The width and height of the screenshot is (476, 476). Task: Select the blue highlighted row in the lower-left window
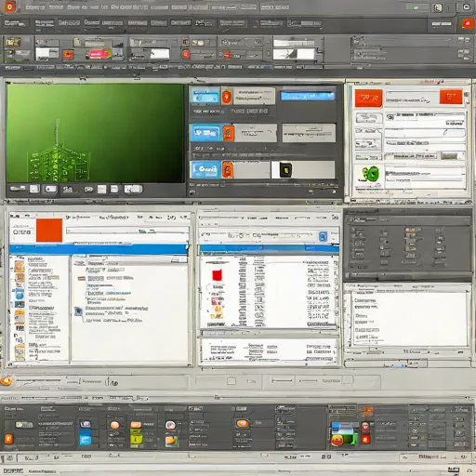pos(99,249)
